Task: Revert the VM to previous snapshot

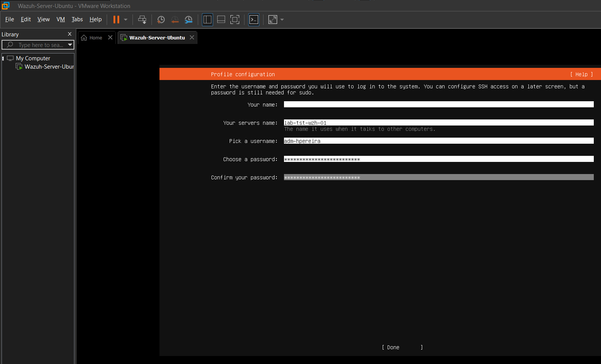Action: point(175,19)
